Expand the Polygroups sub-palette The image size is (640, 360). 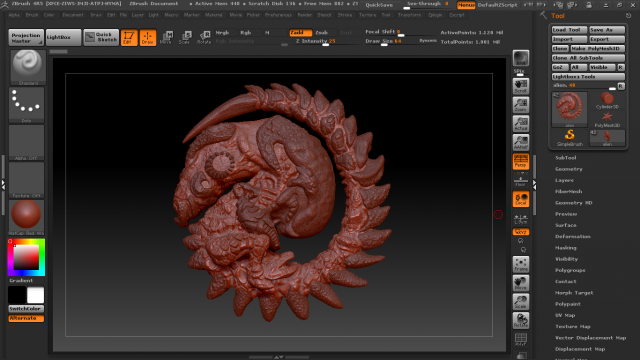[x=570, y=270]
